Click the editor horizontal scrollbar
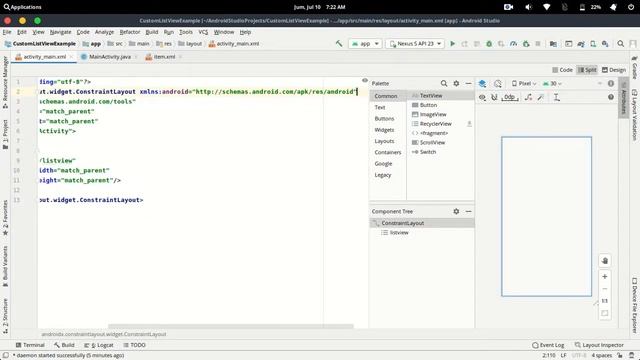Viewport: 640px width, 360px height. (231, 326)
